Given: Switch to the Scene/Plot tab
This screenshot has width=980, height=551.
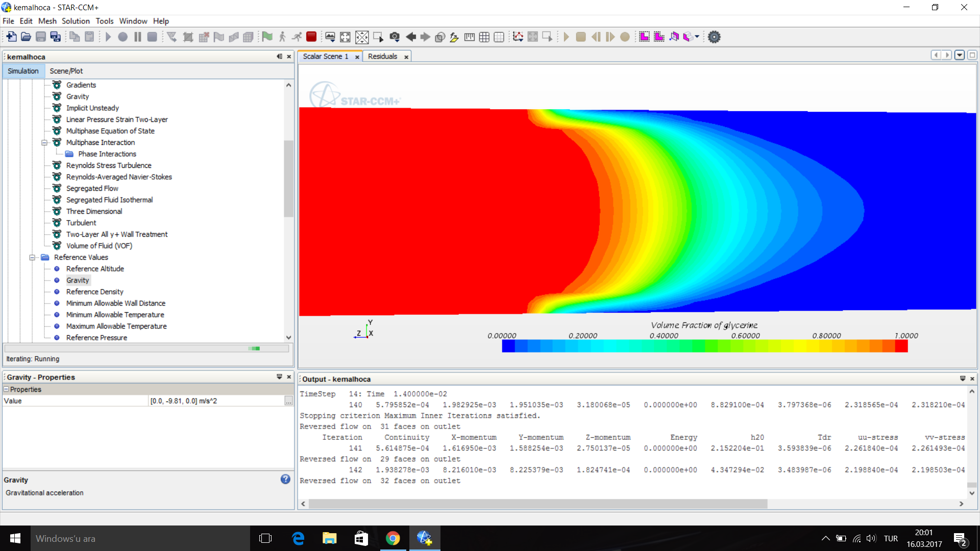Looking at the screenshot, I should click(x=66, y=71).
